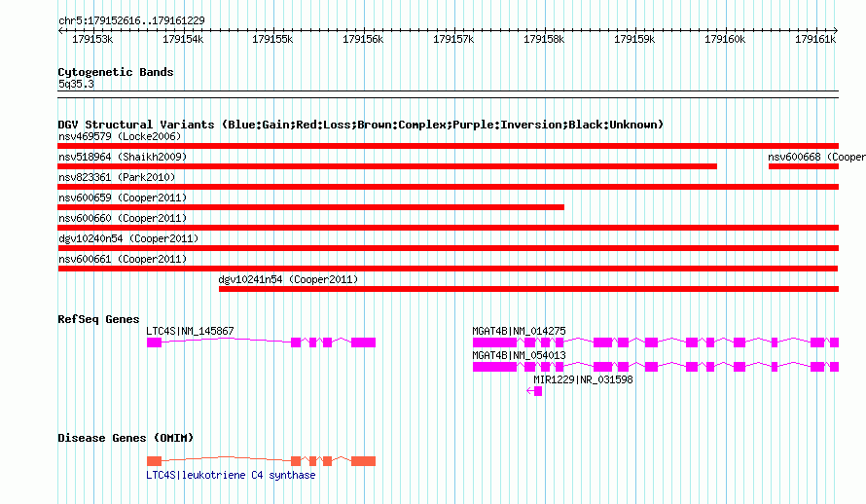Click the chr5:179152616..179161229 region label

131,20
